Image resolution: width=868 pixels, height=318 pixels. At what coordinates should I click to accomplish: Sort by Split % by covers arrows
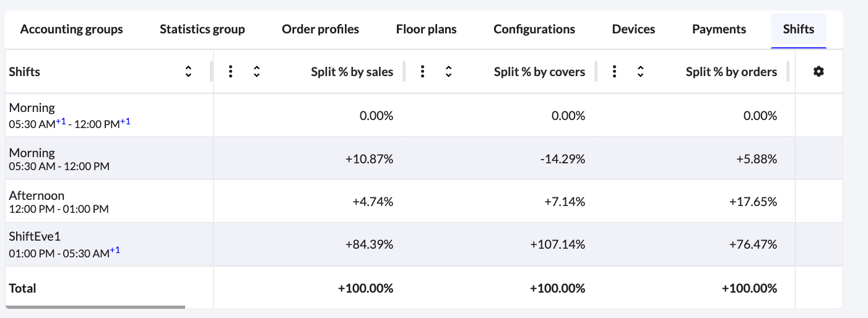pos(448,72)
